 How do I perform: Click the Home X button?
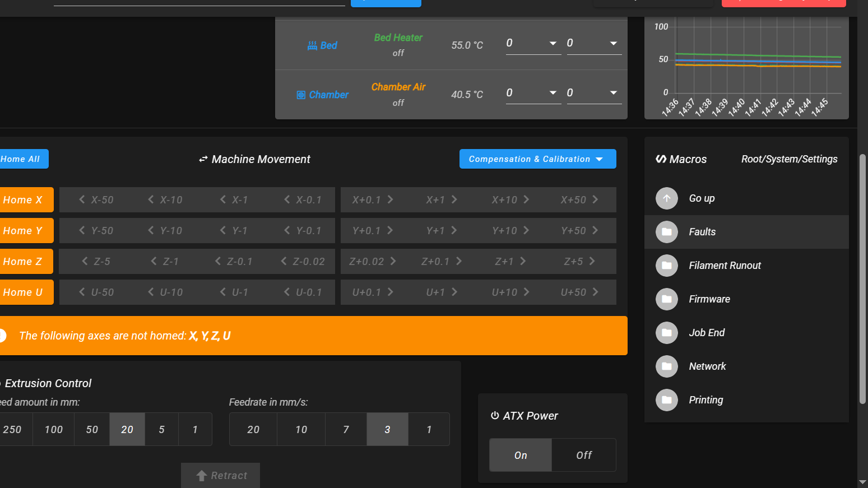26,199
